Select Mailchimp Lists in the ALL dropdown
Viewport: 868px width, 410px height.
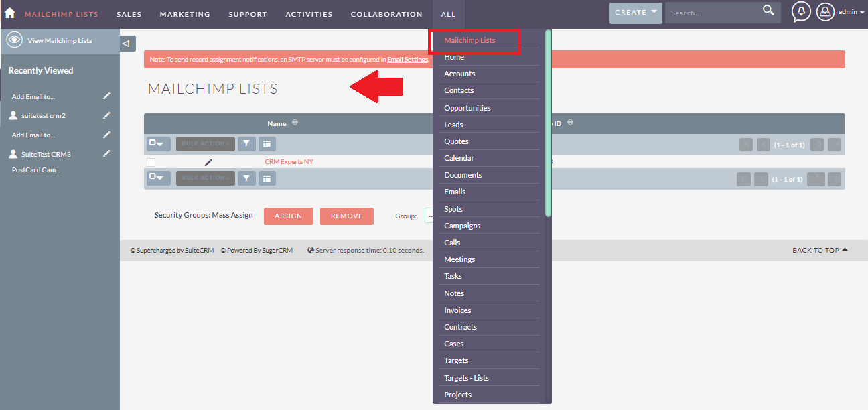(469, 40)
